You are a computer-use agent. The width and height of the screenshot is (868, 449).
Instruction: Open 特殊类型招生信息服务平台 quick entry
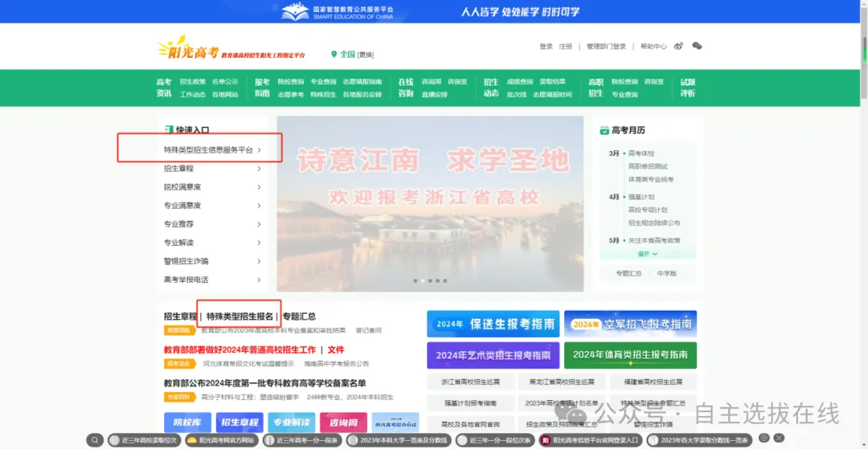[x=208, y=150]
